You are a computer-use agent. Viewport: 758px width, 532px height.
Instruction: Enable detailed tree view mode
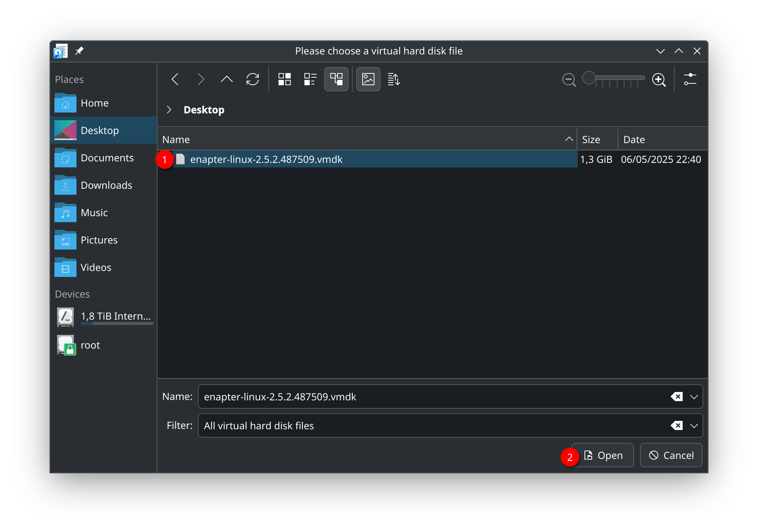[x=336, y=79]
